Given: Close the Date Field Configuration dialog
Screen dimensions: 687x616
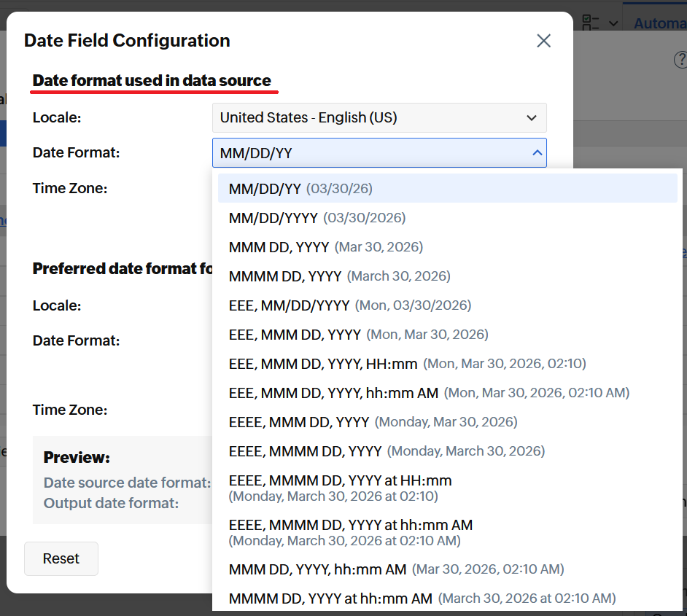Looking at the screenshot, I should [x=543, y=41].
